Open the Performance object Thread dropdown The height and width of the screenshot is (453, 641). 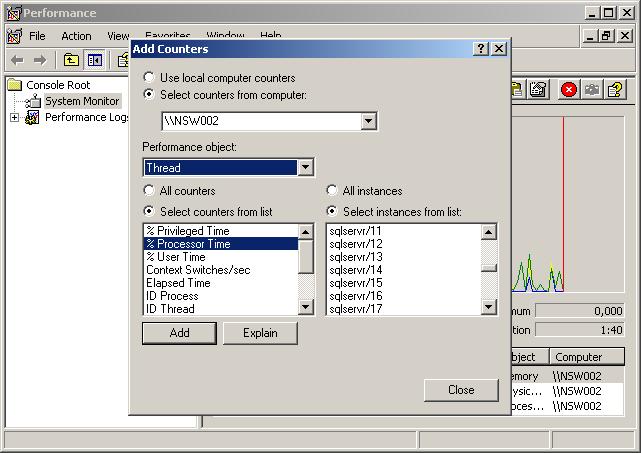coord(305,168)
